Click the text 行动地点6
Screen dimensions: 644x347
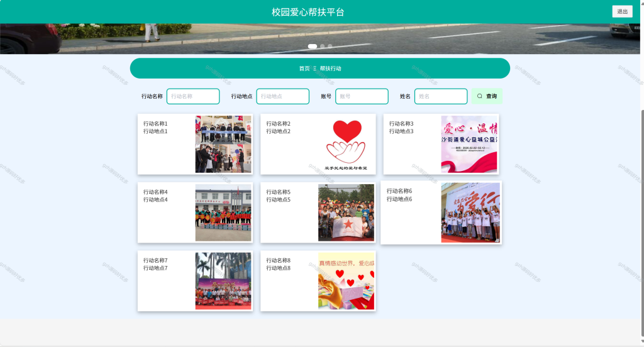click(399, 199)
